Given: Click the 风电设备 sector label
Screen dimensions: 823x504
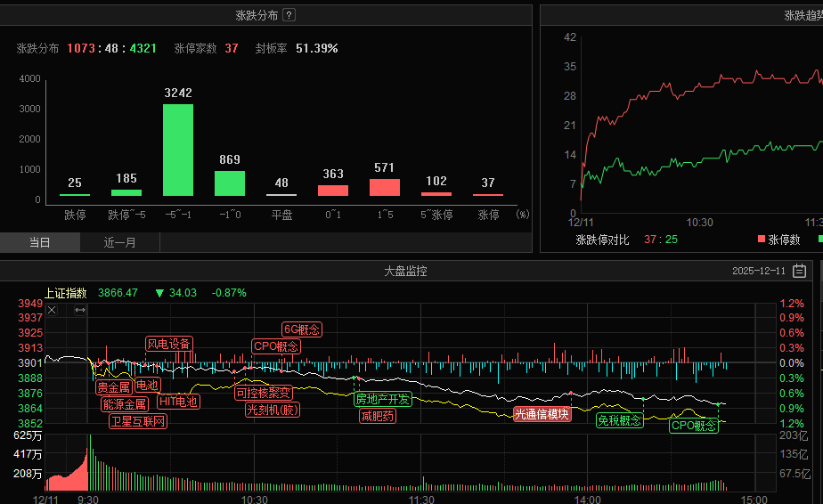Looking at the screenshot, I should pos(168,345).
